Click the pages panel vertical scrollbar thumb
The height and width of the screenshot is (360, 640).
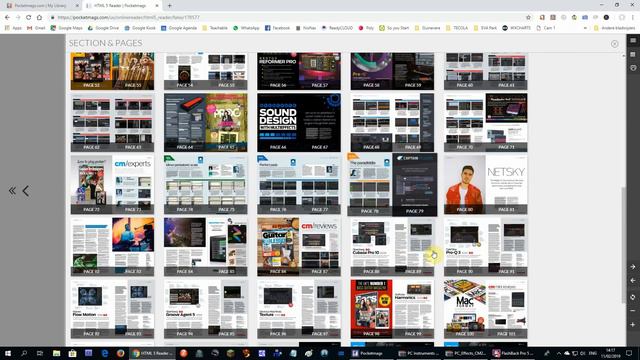[x=623, y=245]
